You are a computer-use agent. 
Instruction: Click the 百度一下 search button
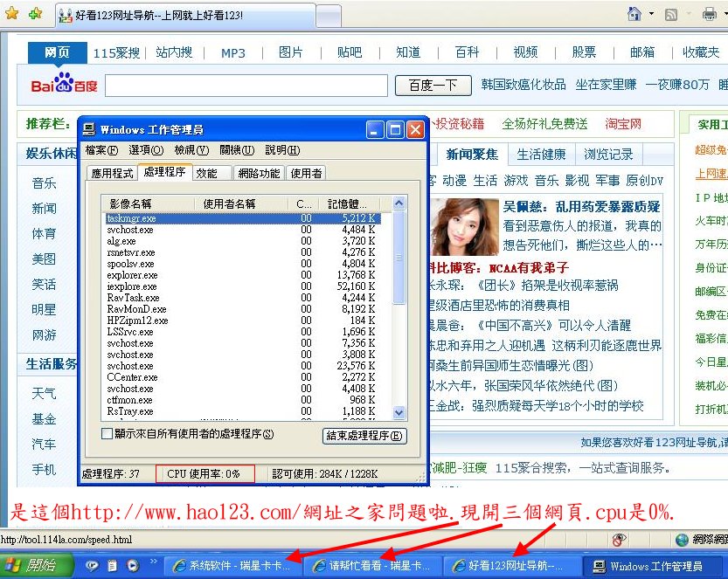tap(433, 86)
